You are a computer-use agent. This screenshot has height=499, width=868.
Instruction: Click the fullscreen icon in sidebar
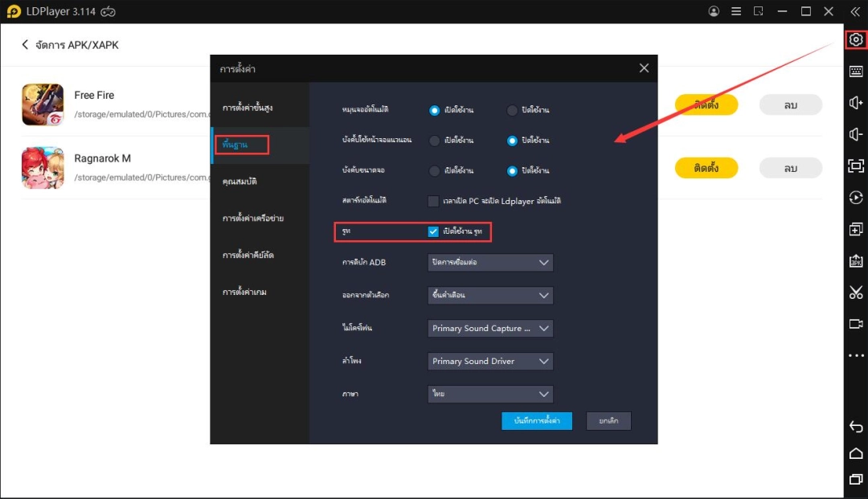pos(856,166)
